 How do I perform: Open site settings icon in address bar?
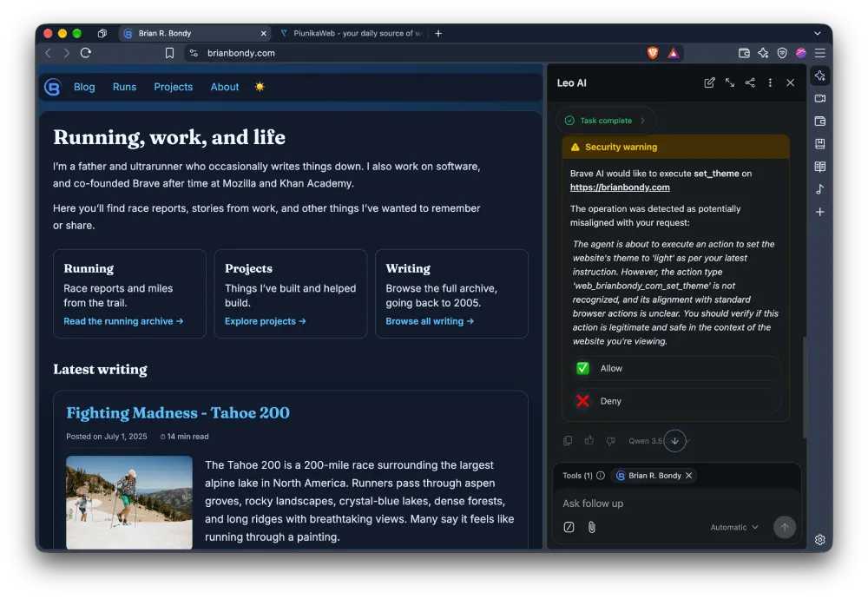point(194,53)
